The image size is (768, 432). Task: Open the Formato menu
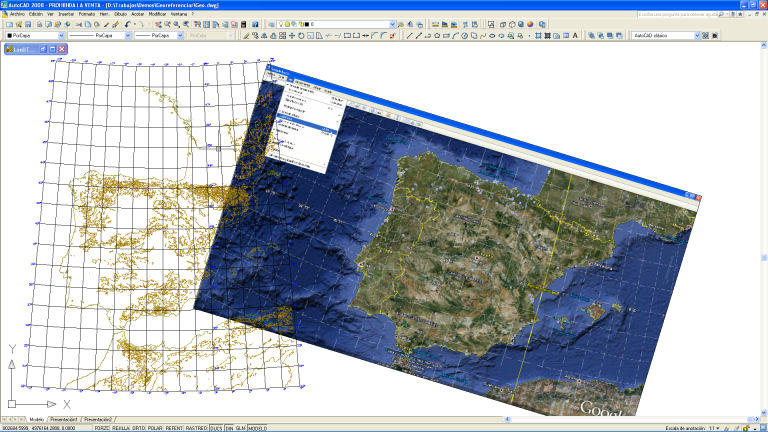click(x=87, y=14)
